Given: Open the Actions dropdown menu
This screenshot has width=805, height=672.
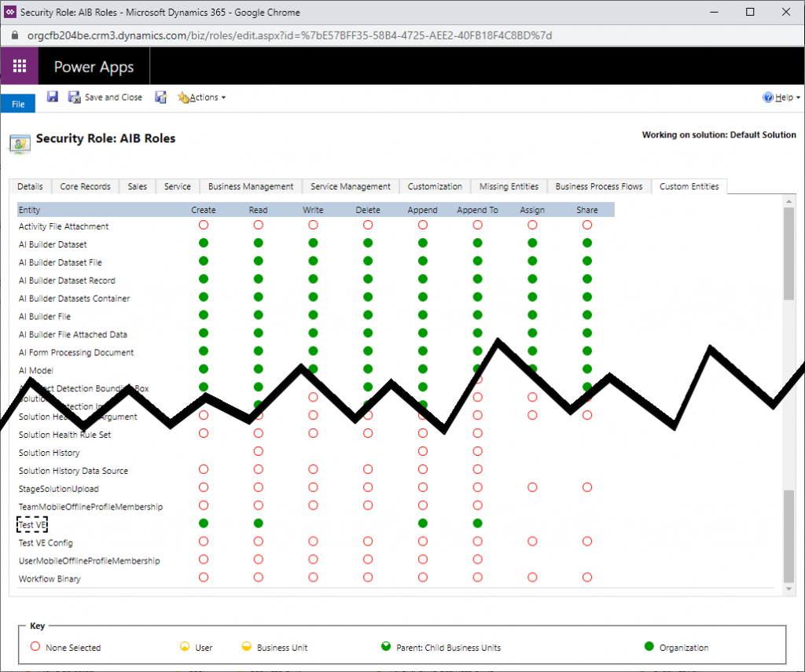Looking at the screenshot, I should [x=202, y=97].
